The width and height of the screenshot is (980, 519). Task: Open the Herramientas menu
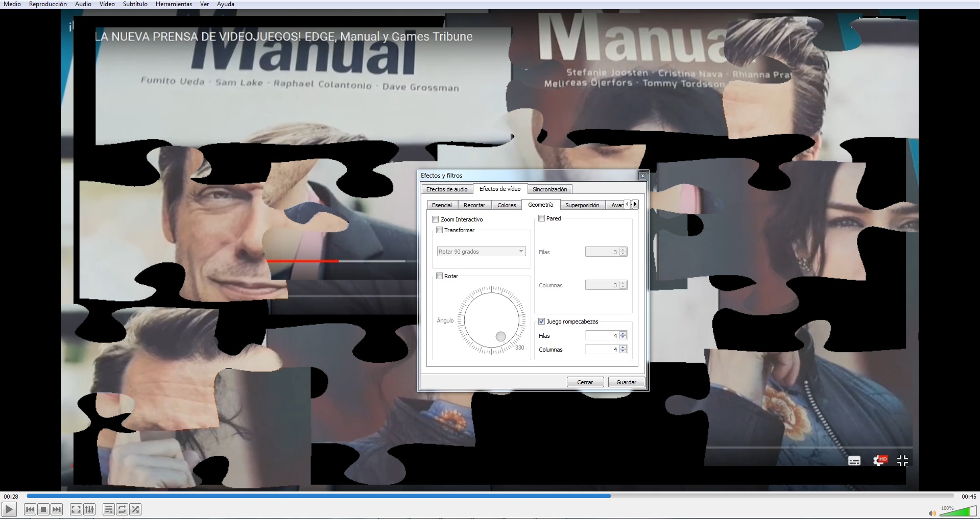click(x=174, y=4)
